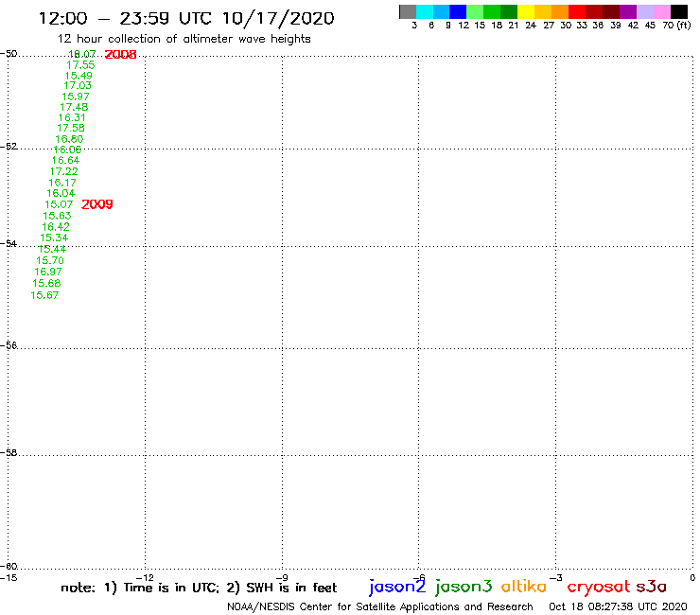The height and width of the screenshot is (615, 700).
Task: Click the 16.80 wave height value
Action: click(x=69, y=139)
